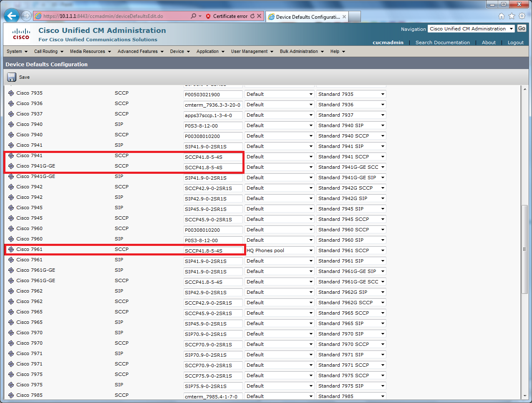
Task: Open the Bulk Administration menu
Action: click(x=299, y=51)
